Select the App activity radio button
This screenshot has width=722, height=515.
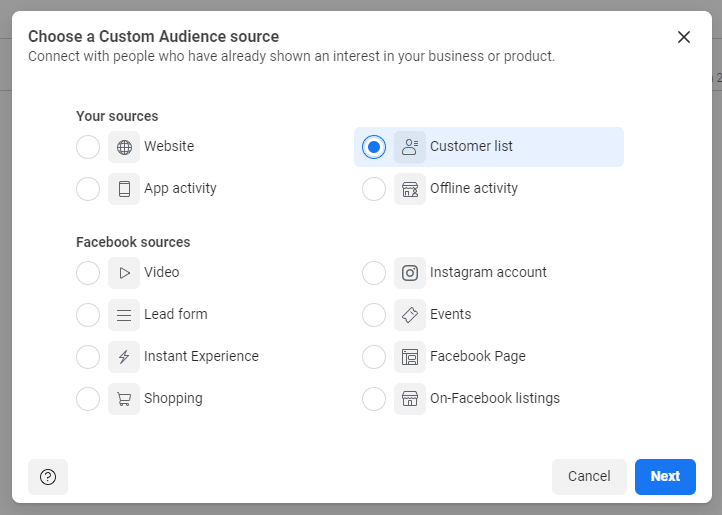88,189
